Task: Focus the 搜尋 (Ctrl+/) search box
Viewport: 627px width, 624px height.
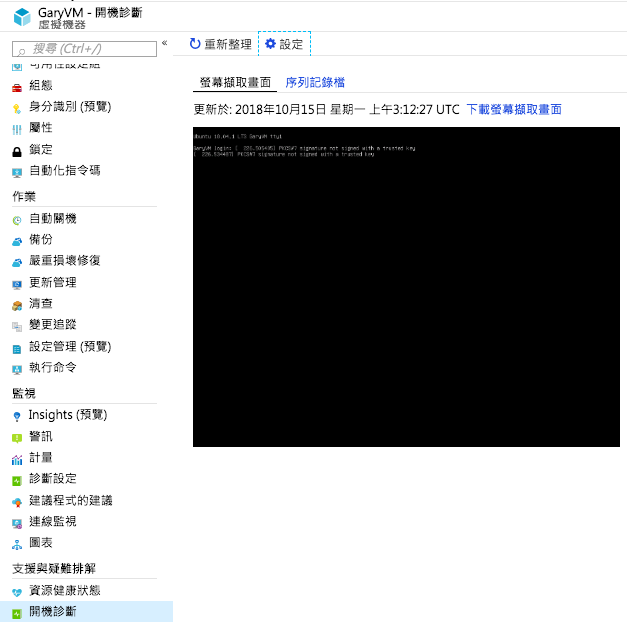Action: coord(84,49)
